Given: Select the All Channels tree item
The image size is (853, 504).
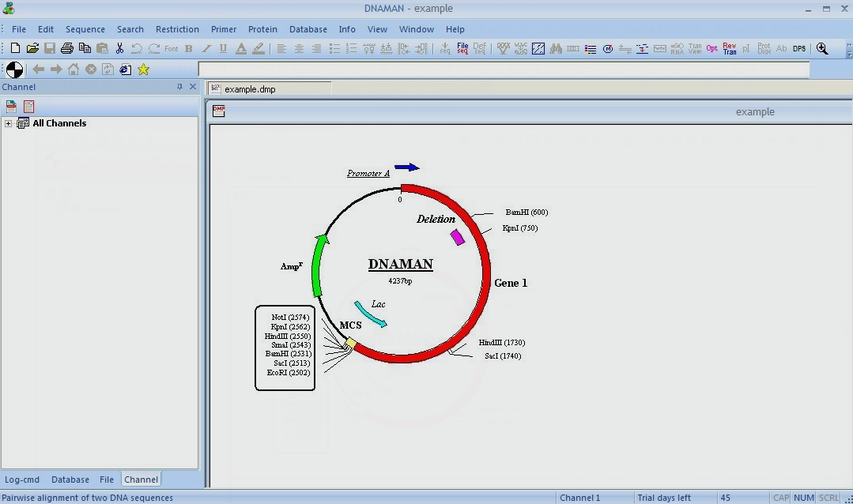Looking at the screenshot, I should coord(59,123).
